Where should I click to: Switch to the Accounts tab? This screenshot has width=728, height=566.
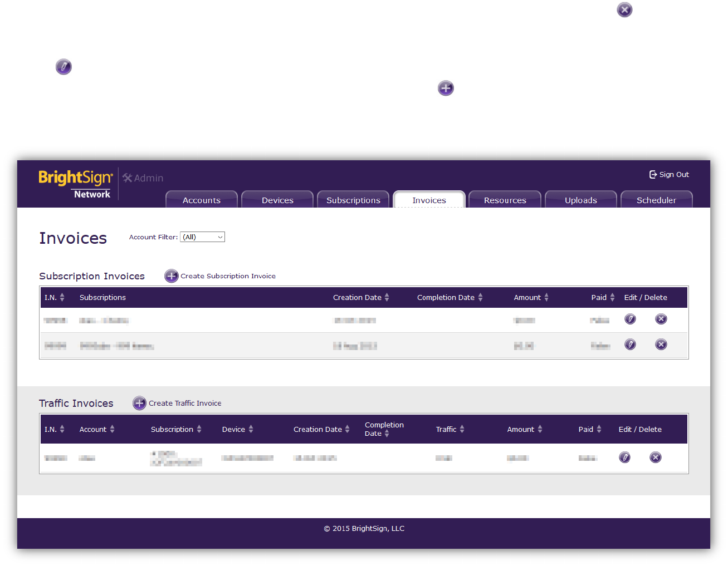pyautogui.click(x=202, y=200)
